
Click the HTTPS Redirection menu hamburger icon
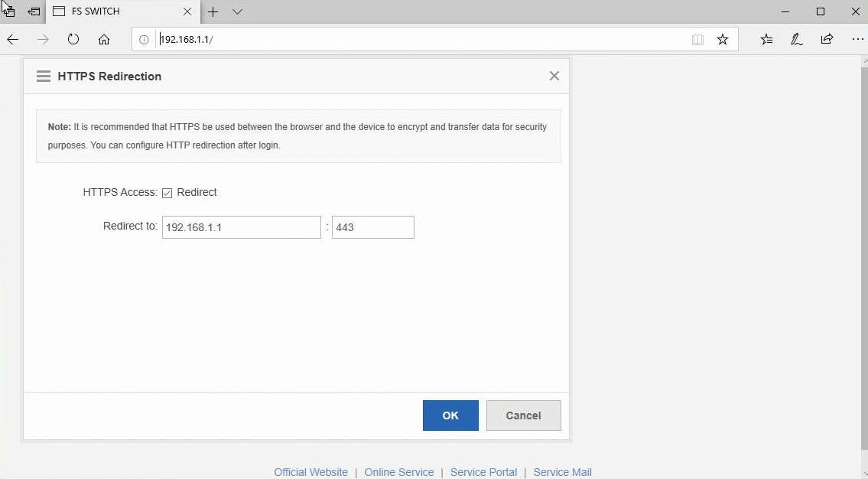(x=43, y=77)
